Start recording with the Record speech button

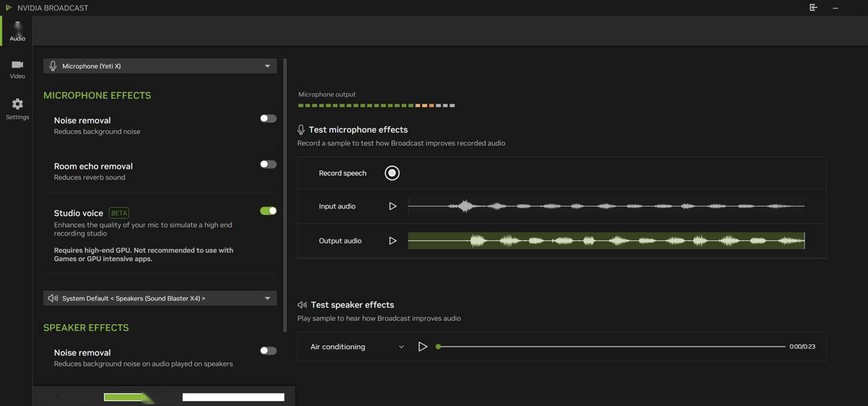point(392,173)
